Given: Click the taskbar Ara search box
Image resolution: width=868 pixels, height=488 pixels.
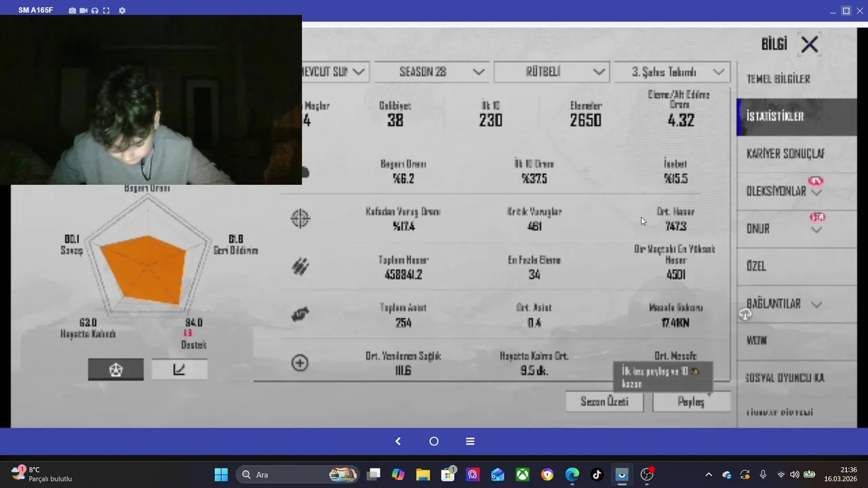Looking at the screenshot, I should 298,474.
